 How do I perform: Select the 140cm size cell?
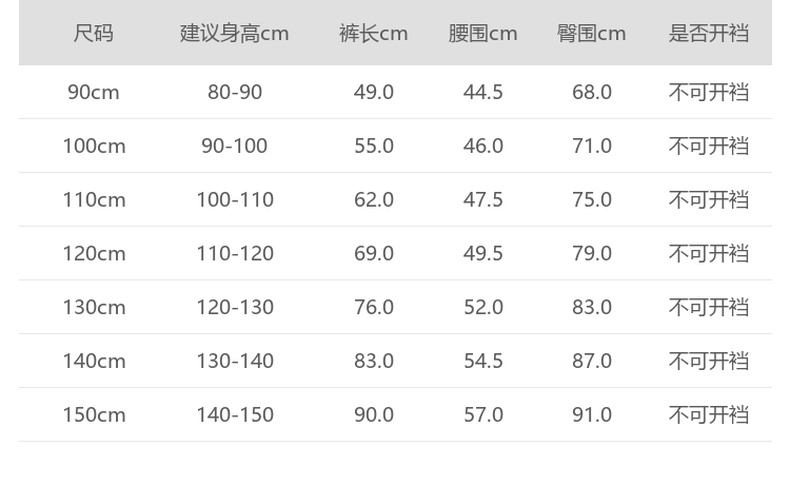point(94,361)
